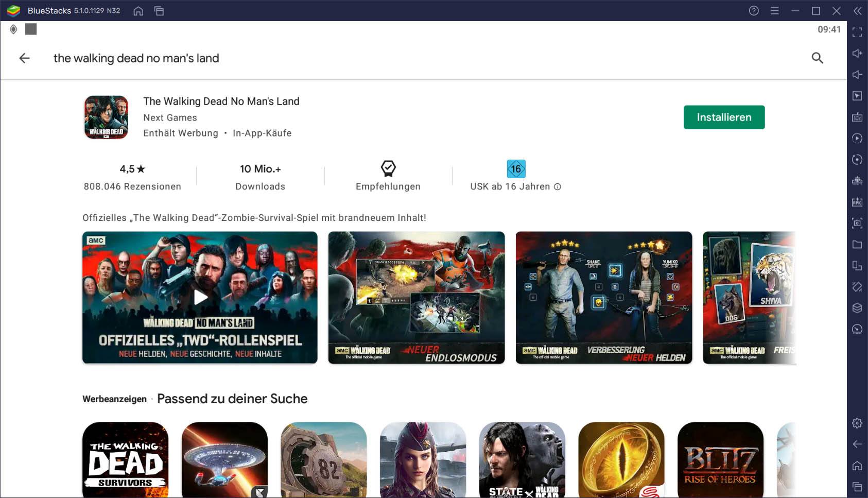Click the Enthält Werbung label
The width and height of the screenshot is (868, 498).
181,133
